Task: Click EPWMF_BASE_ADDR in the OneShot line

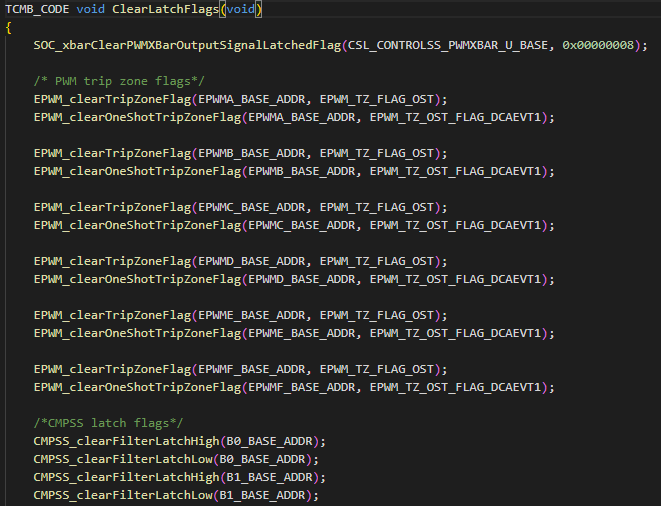Action: tap(301, 387)
